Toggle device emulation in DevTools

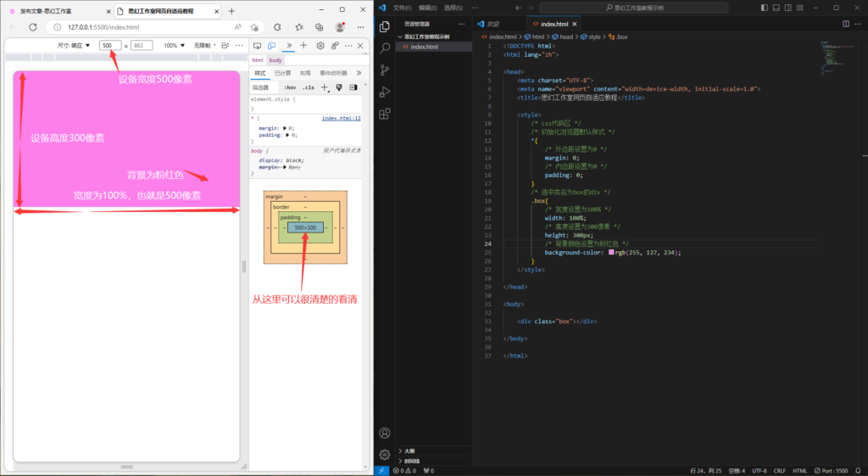[272, 45]
